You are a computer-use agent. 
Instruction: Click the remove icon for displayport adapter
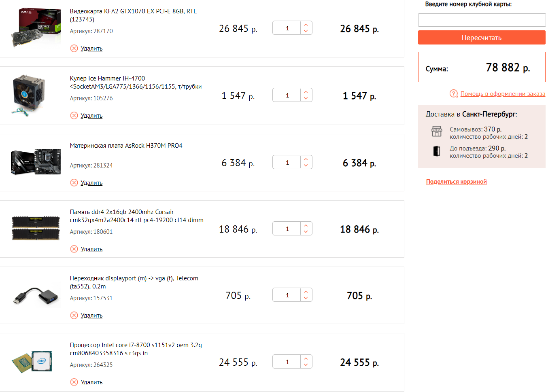pos(74,316)
